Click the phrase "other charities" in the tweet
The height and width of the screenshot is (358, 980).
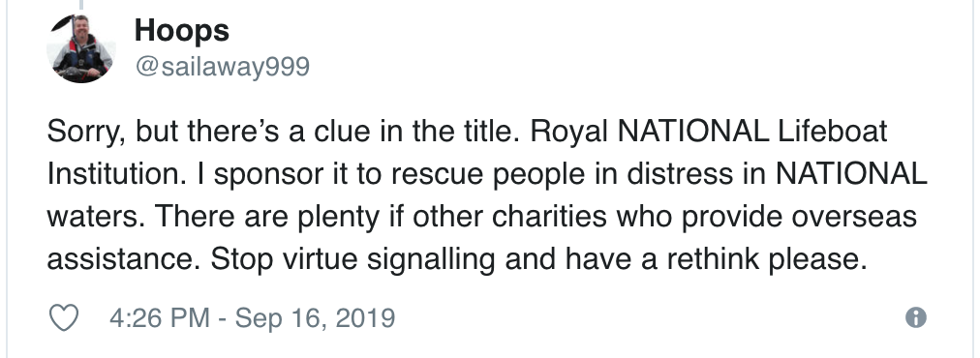click(x=509, y=217)
